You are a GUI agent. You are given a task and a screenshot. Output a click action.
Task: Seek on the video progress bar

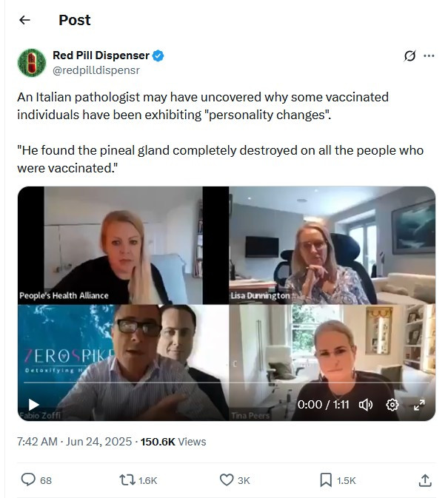click(222, 383)
